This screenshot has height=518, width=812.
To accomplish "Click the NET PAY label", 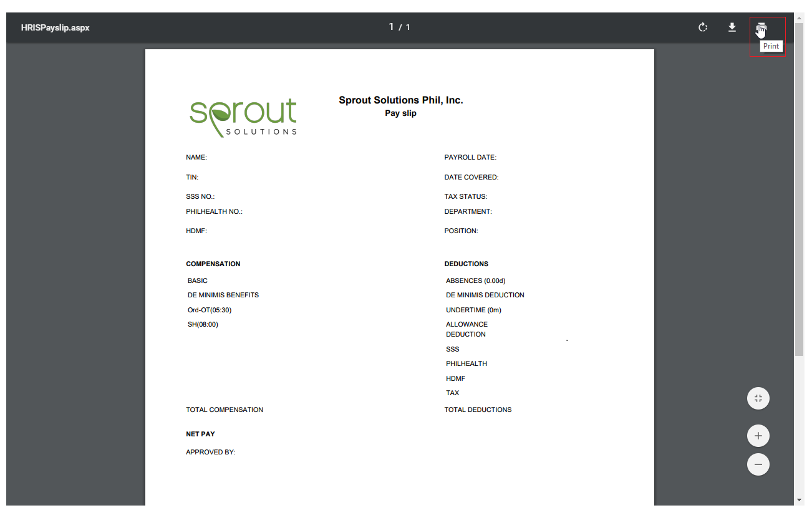I will (200, 434).
